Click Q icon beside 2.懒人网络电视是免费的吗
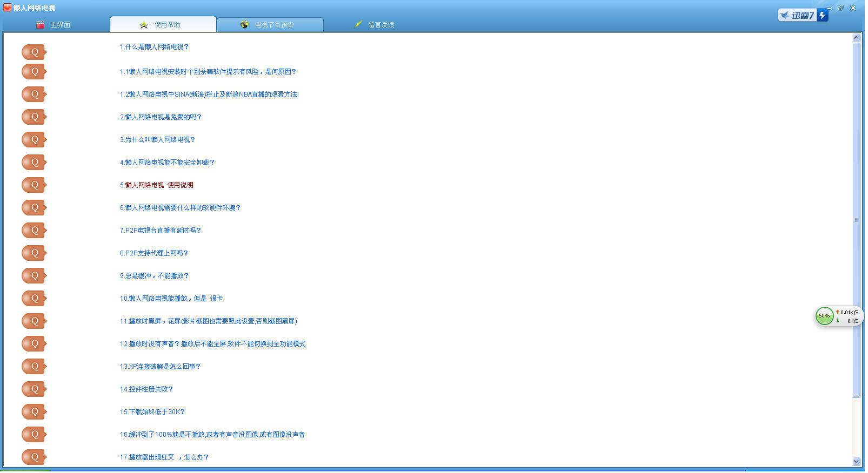868x473 pixels. 34,117
